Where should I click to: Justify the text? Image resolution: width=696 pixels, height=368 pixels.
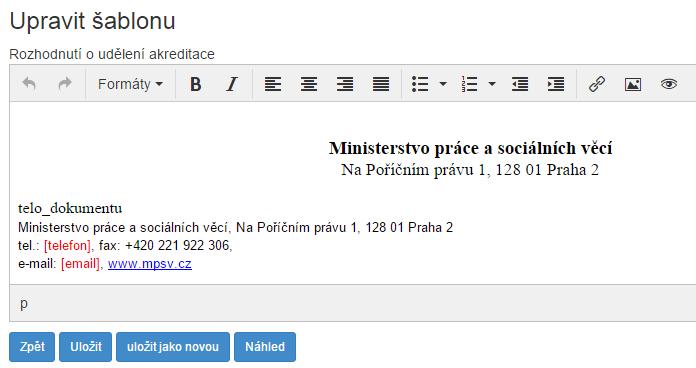pos(380,83)
